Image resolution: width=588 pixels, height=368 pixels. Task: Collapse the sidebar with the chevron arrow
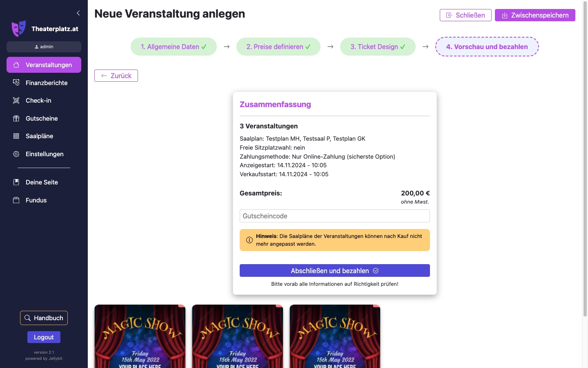coord(78,13)
